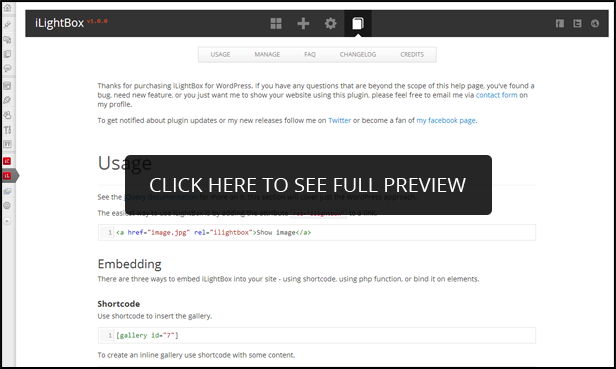The width and height of the screenshot is (616, 369).
Task: Open the Comments bubble icon in sidebar
Action: pos(7,68)
